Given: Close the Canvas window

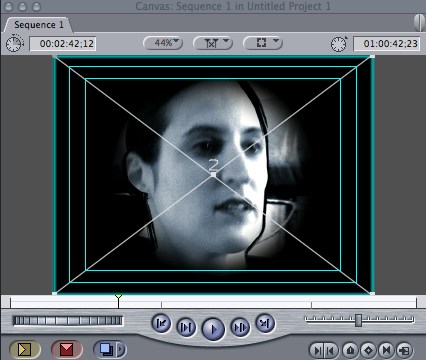Looking at the screenshot, I should (8, 6).
